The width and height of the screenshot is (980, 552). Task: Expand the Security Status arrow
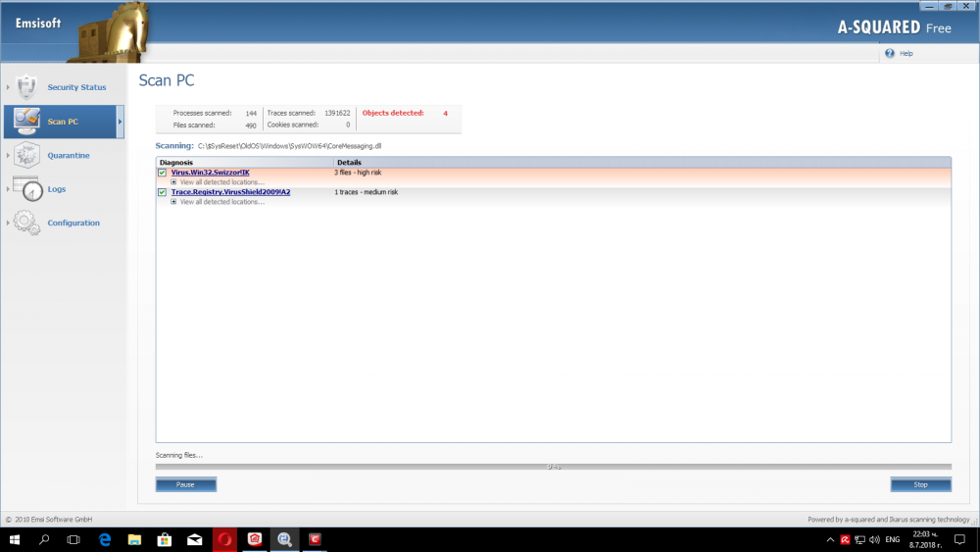click(8, 87)
